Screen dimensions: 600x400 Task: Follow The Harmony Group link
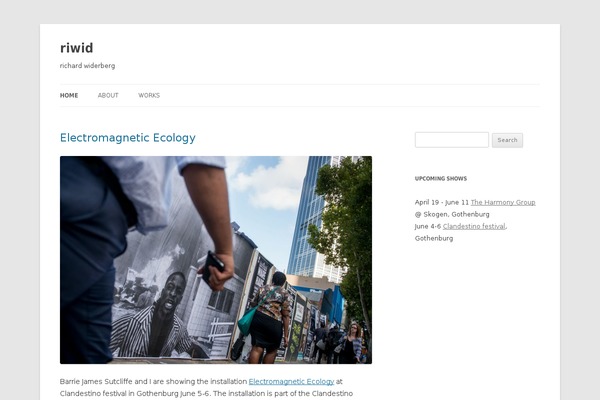tap(503, 202)
